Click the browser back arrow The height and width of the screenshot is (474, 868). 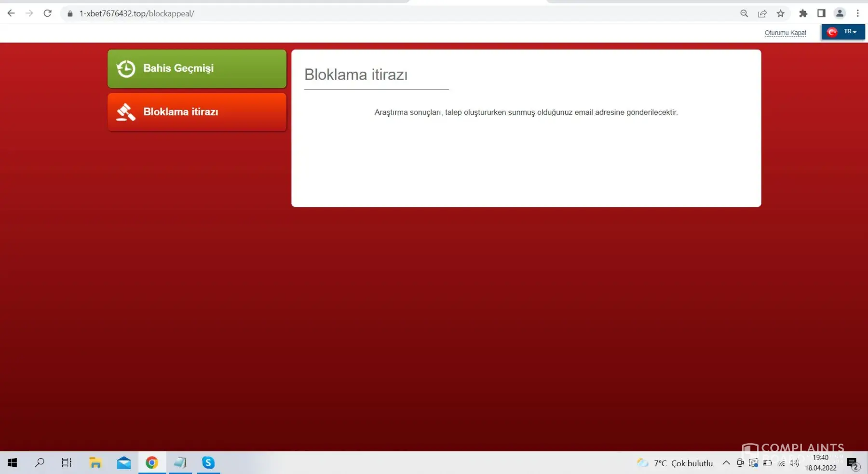coord(11,14)
